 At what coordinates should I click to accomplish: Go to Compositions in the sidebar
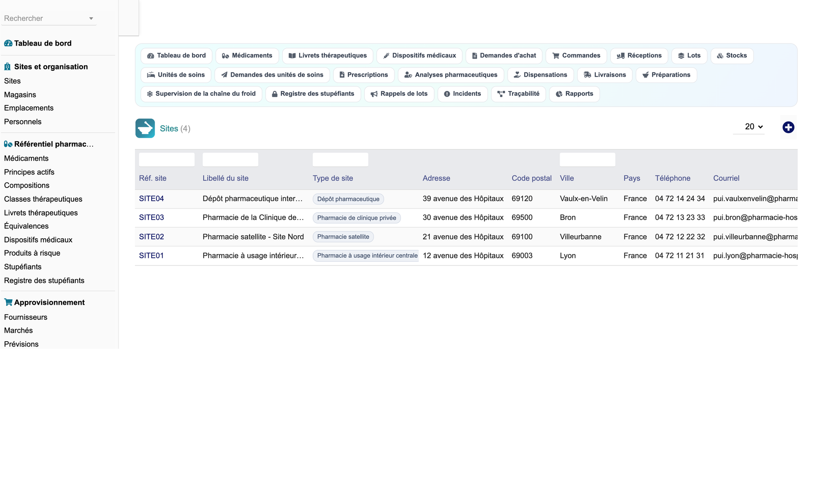[x=27, y=185]
